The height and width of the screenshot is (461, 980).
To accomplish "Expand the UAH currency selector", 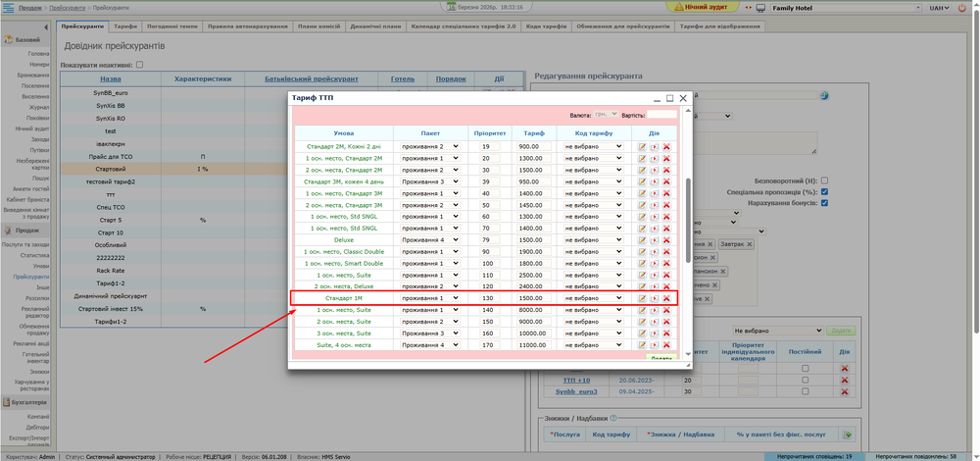I will pyautogui.click(x=940, y=7).
